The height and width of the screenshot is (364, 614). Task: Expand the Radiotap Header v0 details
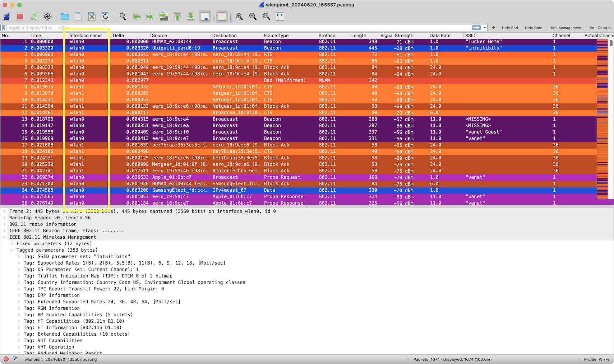pyautogui.click(x=5, y=218)
